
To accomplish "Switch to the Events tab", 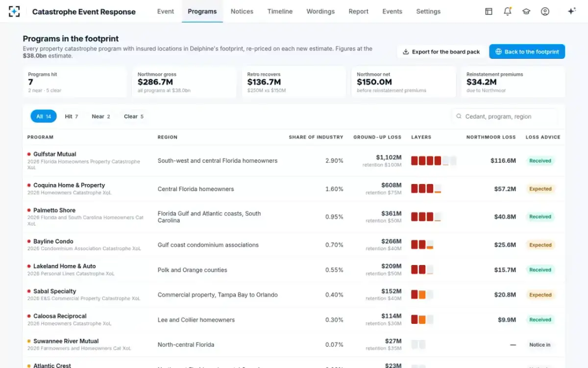I will pos(392,11).
